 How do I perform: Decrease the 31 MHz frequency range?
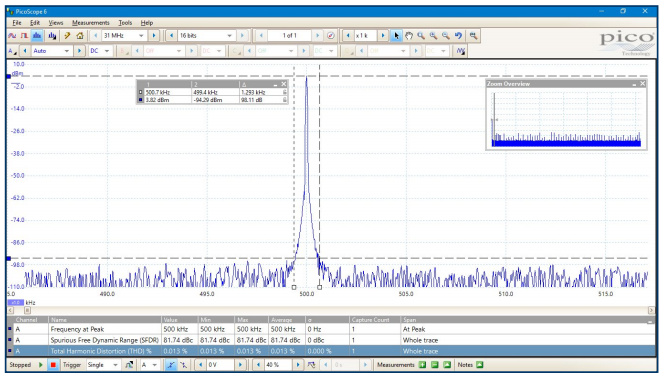pyautogui.click(x=96, y=36)
